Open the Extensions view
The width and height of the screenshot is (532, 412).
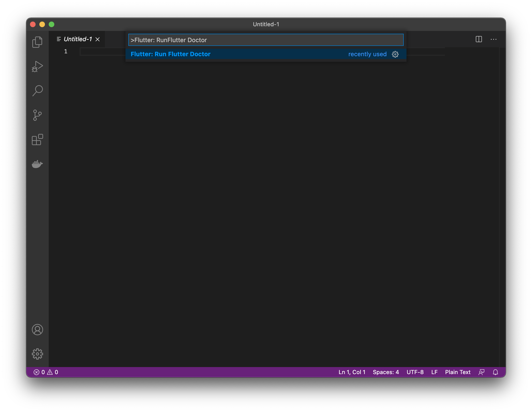tap(37, 140)
